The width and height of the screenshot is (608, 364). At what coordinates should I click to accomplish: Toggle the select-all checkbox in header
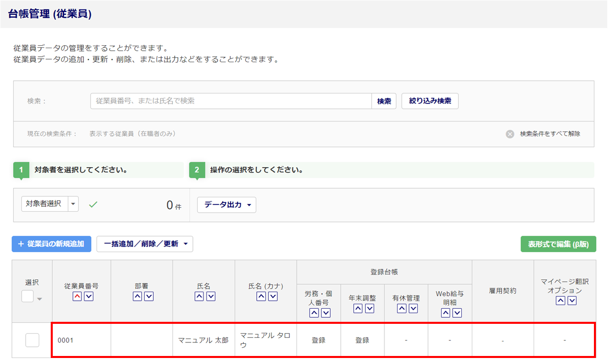click(x=28, y=297)
